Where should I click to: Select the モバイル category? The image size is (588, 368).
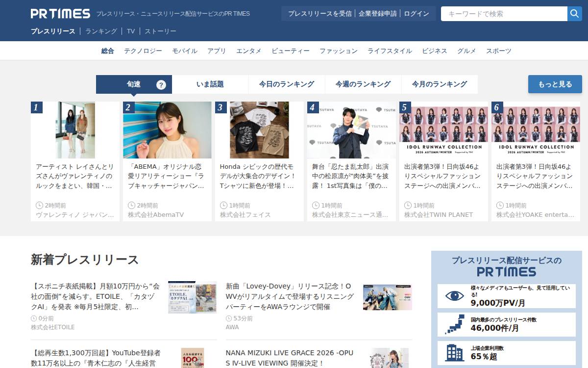point(185,51)
